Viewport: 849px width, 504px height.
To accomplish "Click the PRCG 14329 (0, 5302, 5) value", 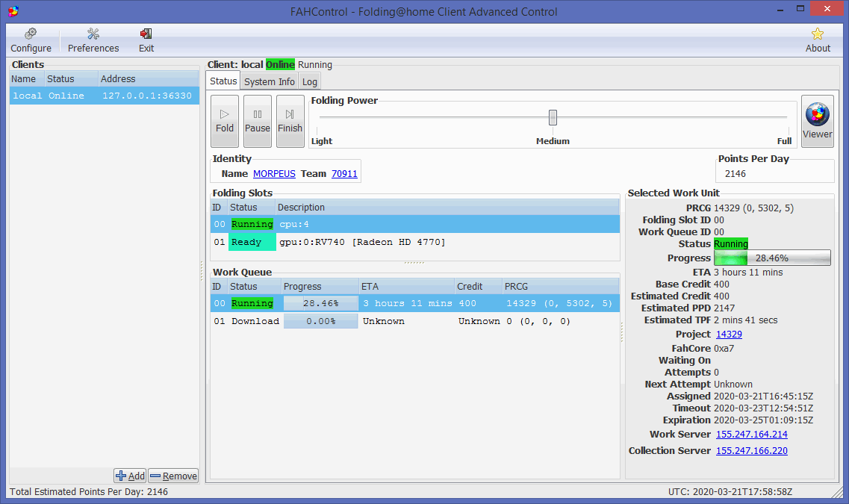I will tap(753, 208).
